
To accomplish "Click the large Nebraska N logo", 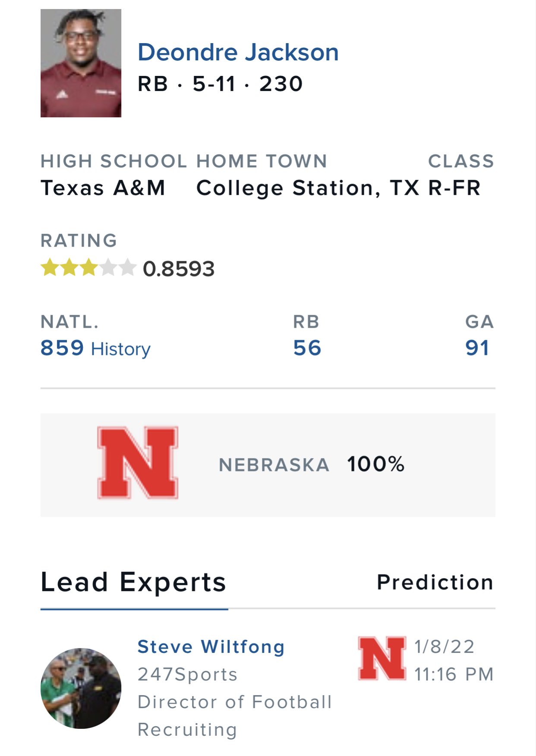I will coord(138,463).
